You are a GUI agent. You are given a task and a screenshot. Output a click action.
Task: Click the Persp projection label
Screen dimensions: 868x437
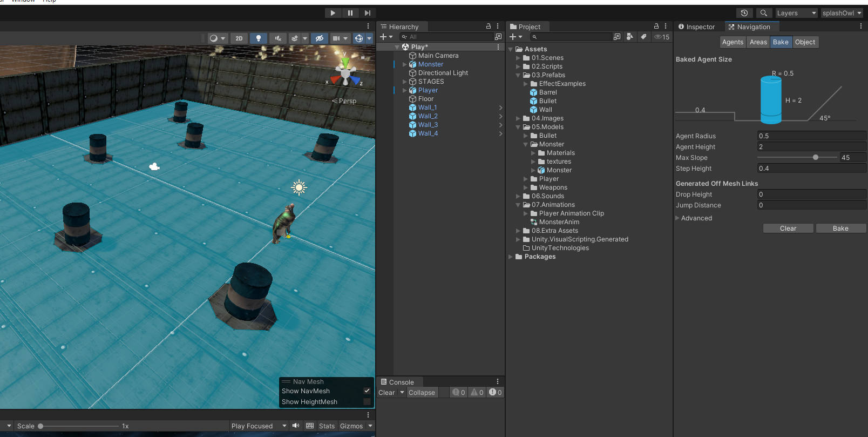click(347, 101)
